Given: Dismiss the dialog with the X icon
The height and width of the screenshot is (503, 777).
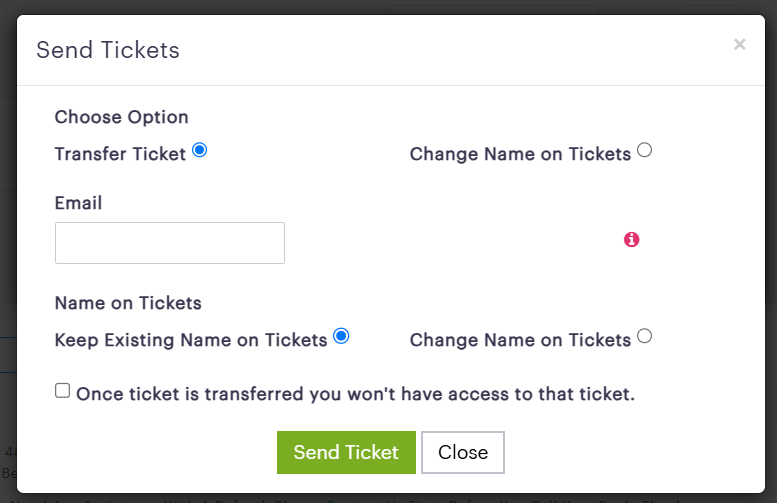Looking at the screenshot, I should coord(739,44).
